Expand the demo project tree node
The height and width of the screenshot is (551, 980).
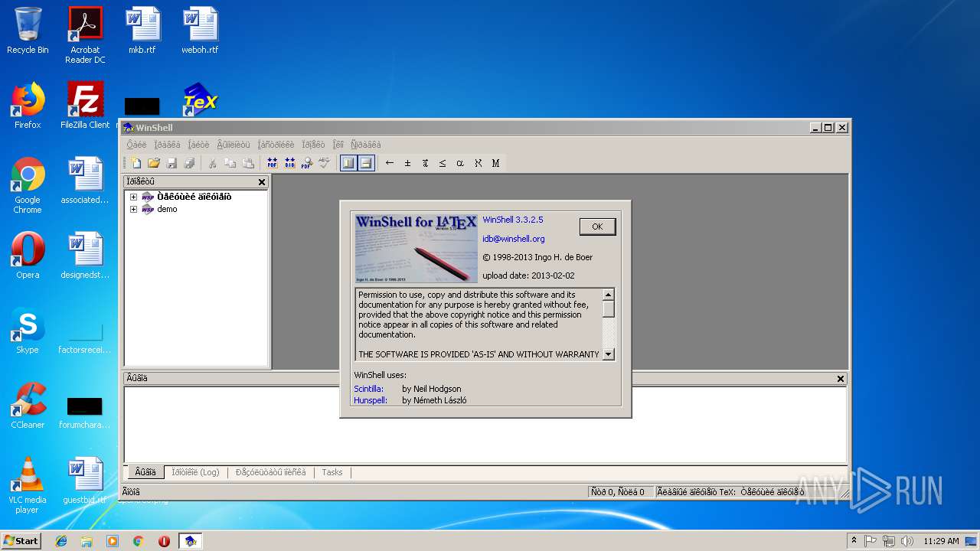(x=133, y=209)
